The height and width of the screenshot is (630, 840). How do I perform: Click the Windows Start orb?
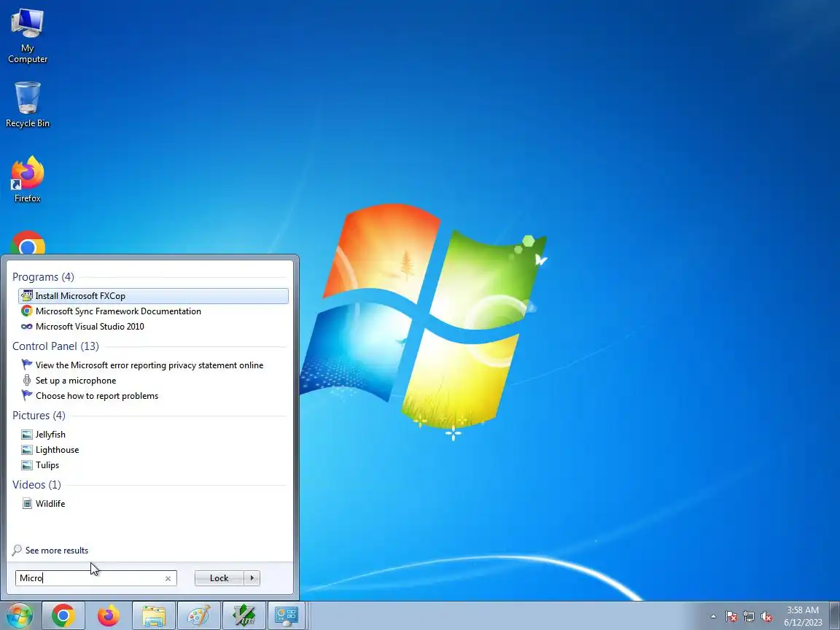coord(18,615)
